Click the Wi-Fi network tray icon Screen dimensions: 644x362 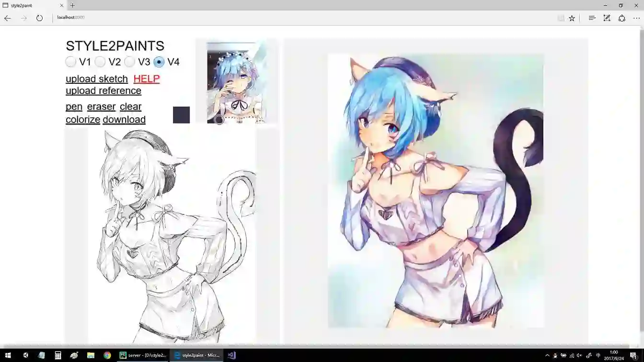point(571,355)
